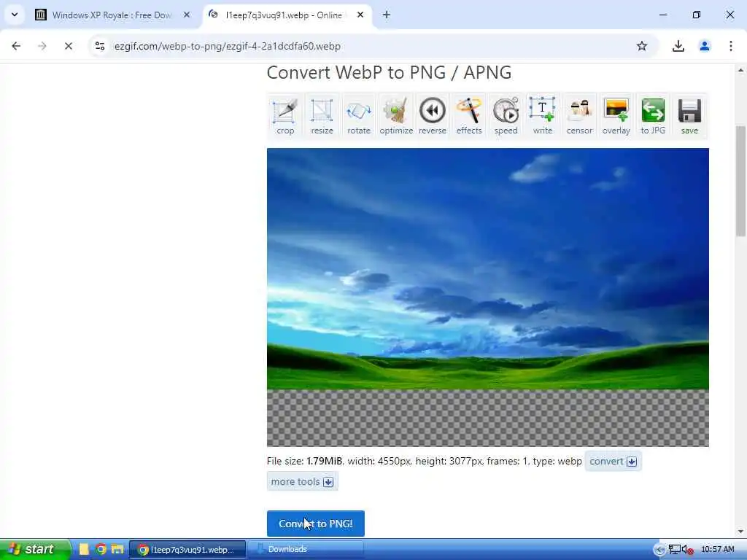Image resolution: width=747 pixels, height=560 pixels.
Task: Open the resize tool
Action: click(322, 116)
